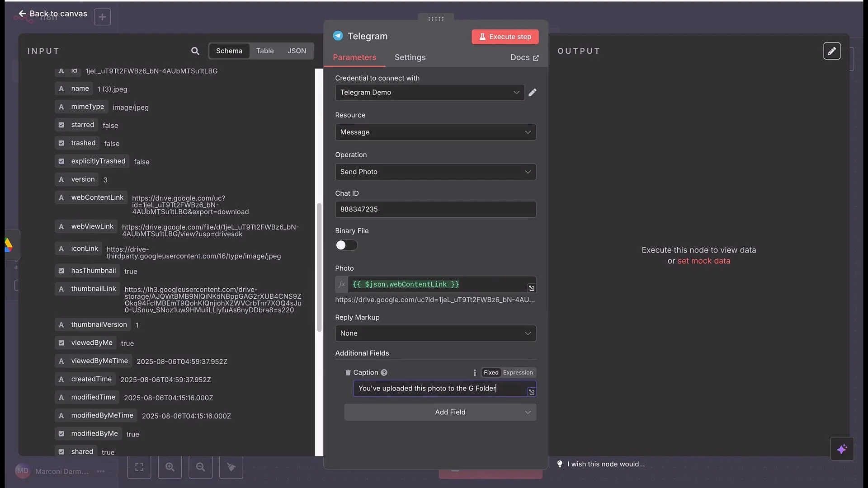Click the set mock data link

click(703, 261)
